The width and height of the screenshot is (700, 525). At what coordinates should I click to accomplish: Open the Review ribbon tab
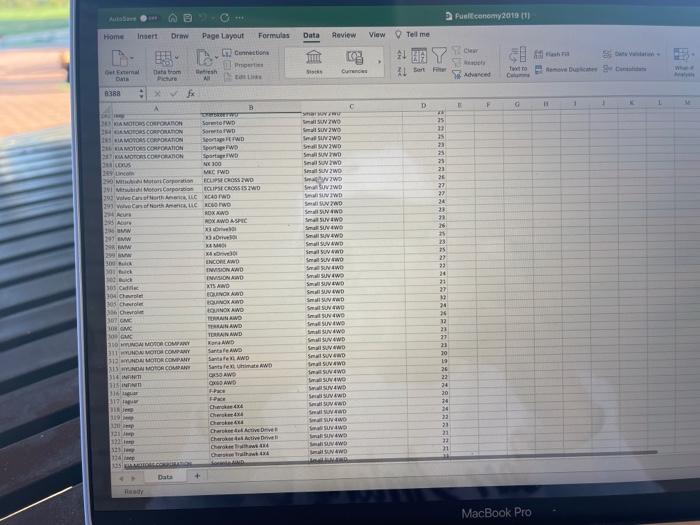point(344,35)
